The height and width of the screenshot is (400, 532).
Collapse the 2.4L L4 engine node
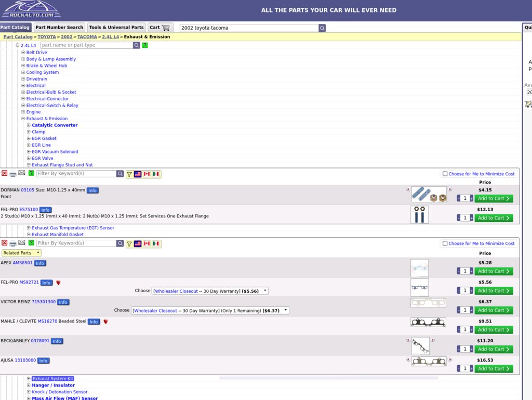point(17,45)
